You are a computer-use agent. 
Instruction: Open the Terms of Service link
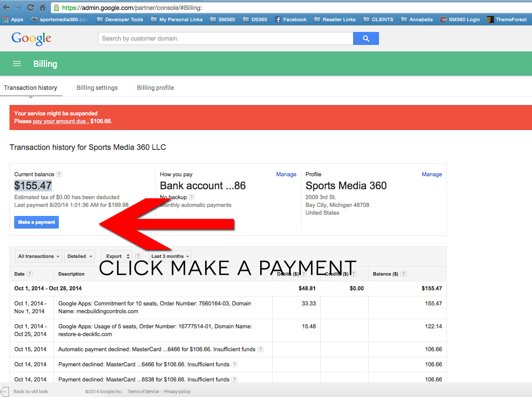[x=143, y=392]
